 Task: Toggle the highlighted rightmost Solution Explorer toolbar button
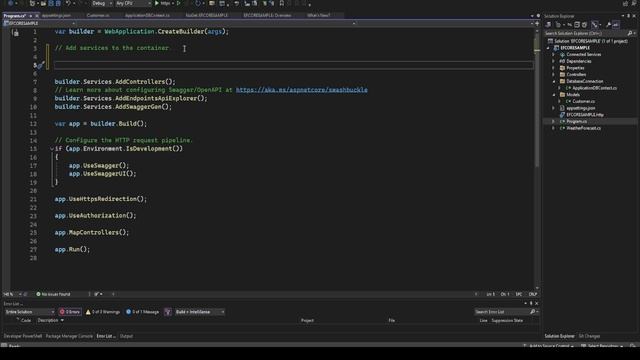click(x=616, y=25)
